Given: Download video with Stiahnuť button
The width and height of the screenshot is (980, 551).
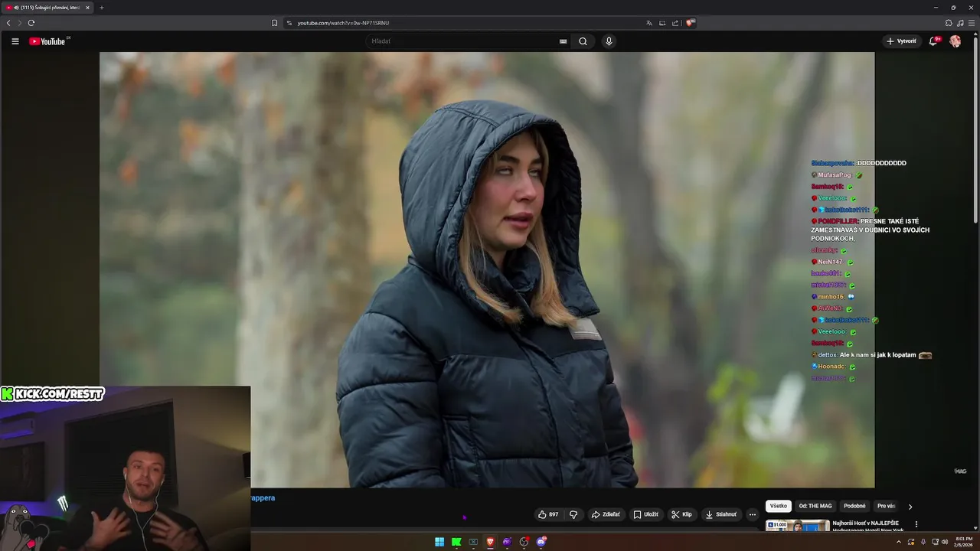Looking at the screenshot, I should coord(720,514).
